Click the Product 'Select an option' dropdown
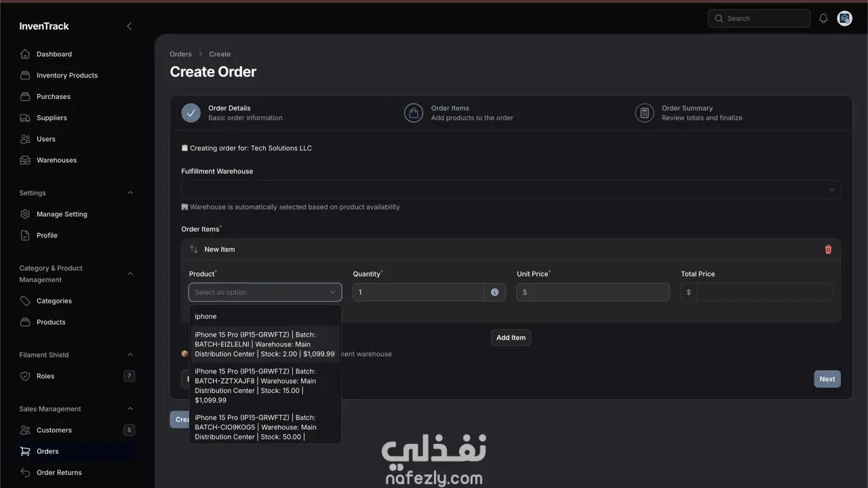This screenshot has width=868, height=488. 265,292
